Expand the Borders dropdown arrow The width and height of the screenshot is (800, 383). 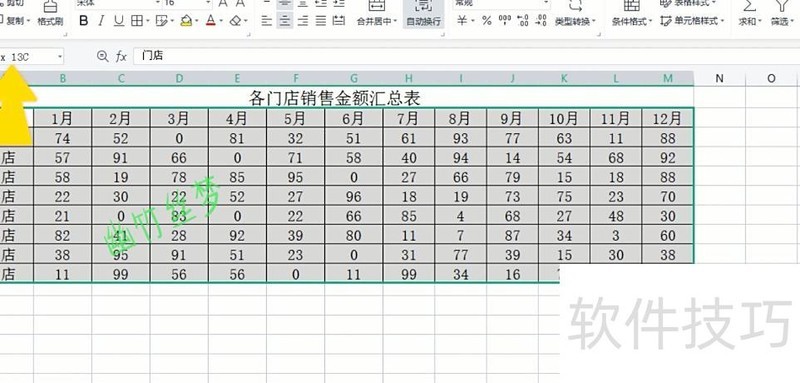tap(147, 21)
